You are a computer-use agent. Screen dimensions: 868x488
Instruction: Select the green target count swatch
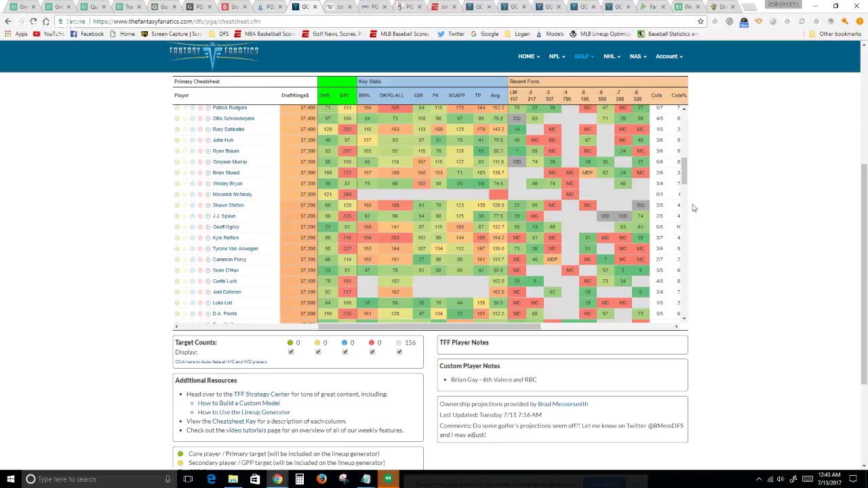(x=290, y=343)
